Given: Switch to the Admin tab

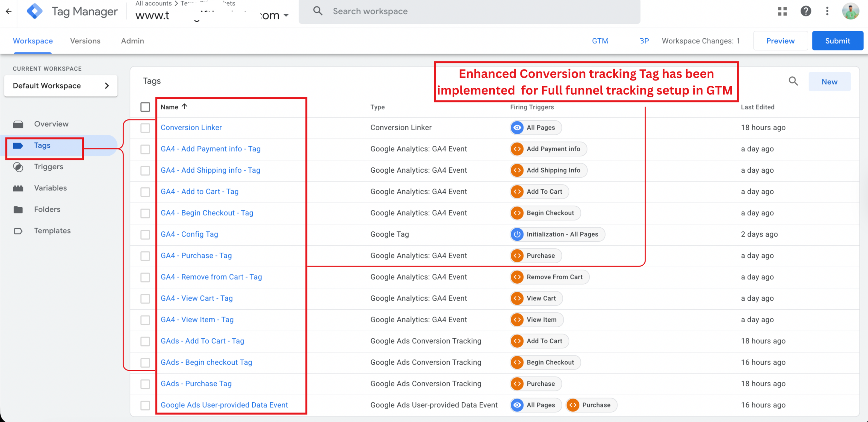Looking at the screenshot, I should (x=132, y=41).
